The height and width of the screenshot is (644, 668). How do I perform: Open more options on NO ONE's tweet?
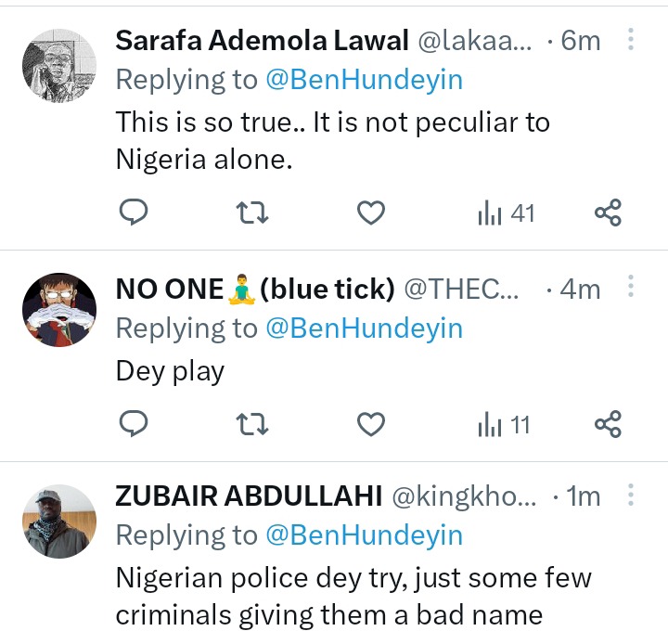click(631, 289)
